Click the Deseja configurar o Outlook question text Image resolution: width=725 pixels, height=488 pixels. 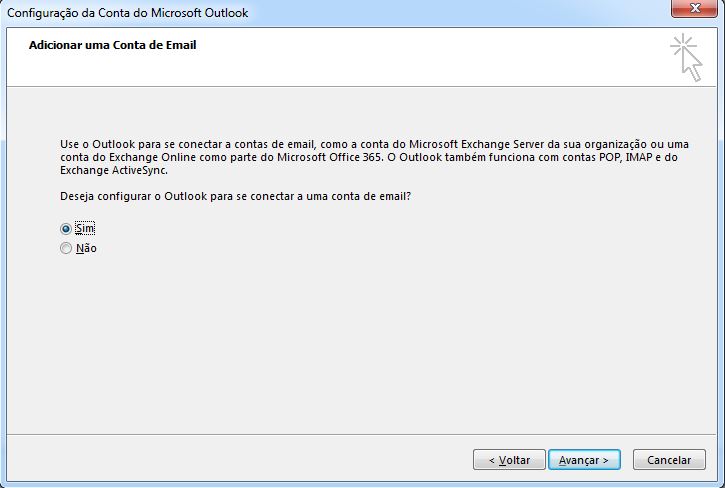235,196
